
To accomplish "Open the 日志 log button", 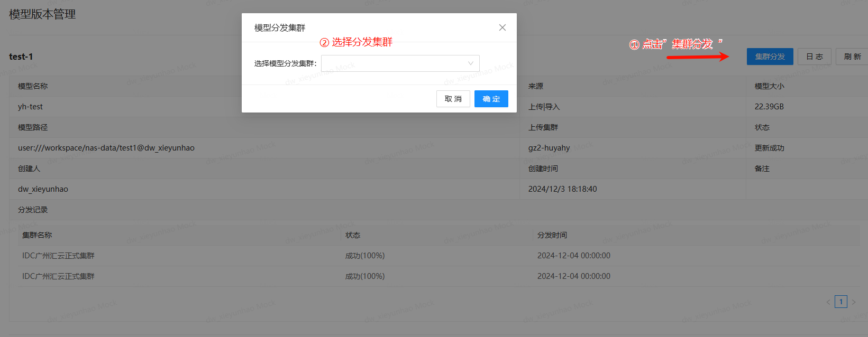I will tap(814, 57).
